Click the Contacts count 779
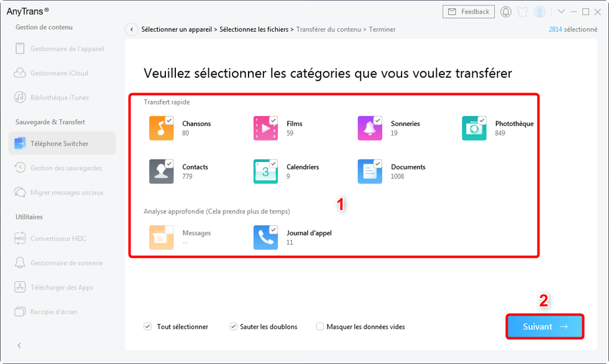Viewport: 609px width, 364px height. 187,176
